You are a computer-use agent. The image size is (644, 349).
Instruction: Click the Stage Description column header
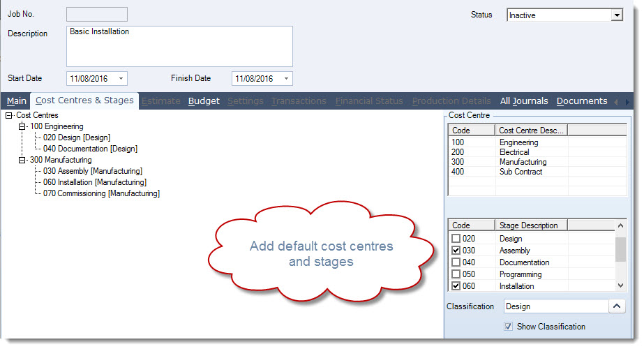[x=531, y=225]
